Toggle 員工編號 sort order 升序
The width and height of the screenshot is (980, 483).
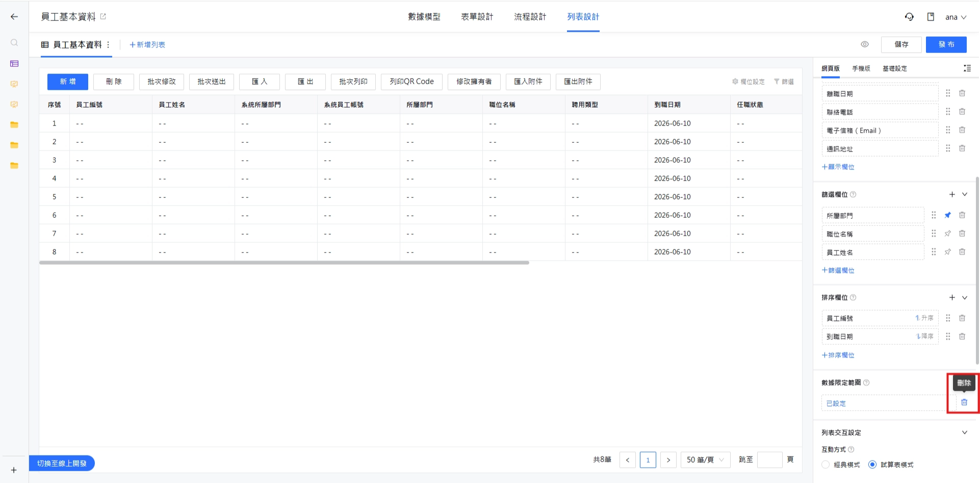[x=925, y=318]
